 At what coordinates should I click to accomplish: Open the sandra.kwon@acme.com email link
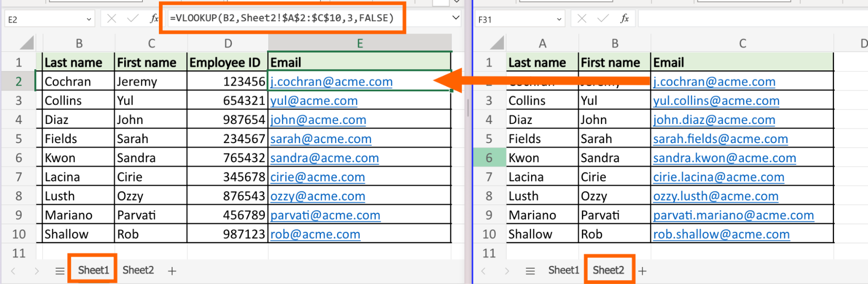pyautogui.click(x=724, y=158)
